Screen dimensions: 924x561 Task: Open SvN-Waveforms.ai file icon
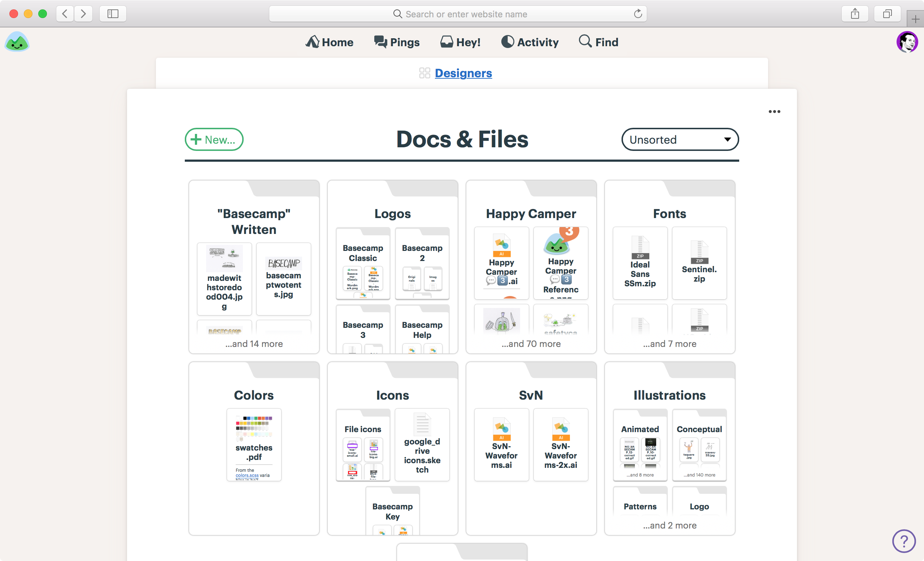point(501,429)
